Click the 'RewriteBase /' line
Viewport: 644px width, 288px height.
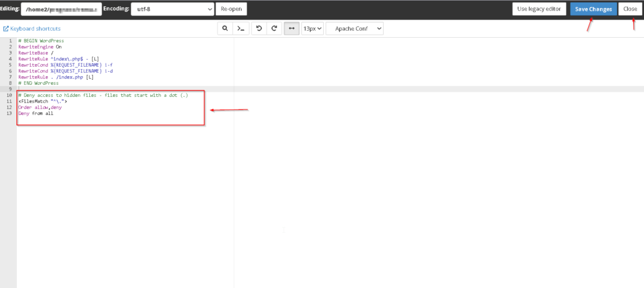tap(36, 53)
